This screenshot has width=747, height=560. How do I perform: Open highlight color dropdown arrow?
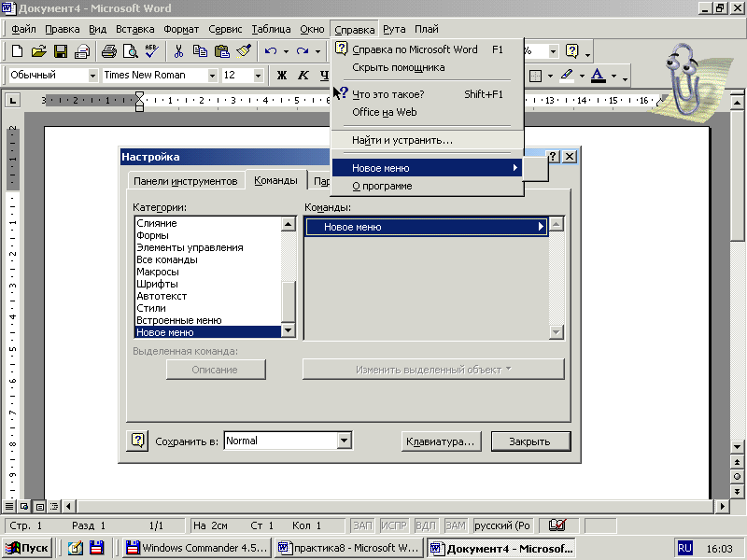pos(582,76)
